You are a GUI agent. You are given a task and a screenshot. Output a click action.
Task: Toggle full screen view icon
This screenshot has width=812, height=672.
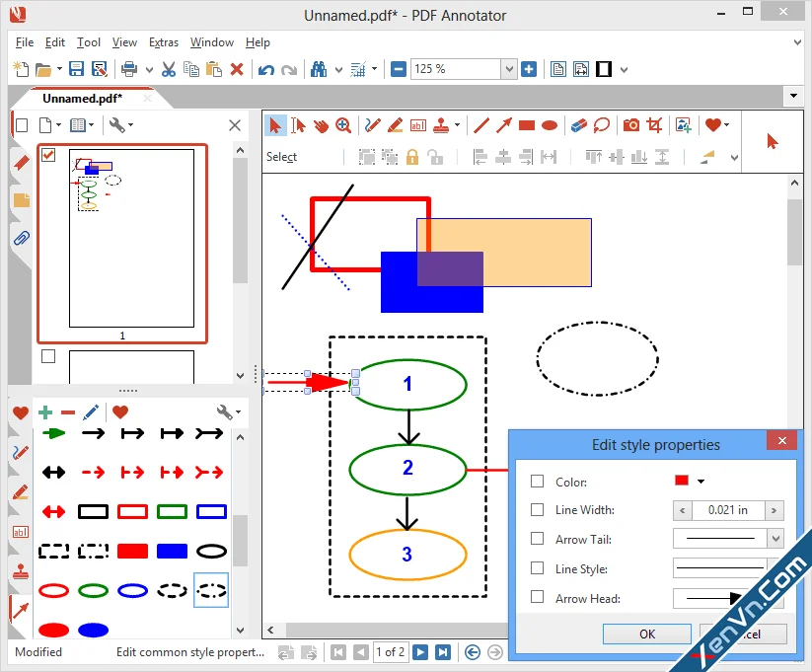604,69
